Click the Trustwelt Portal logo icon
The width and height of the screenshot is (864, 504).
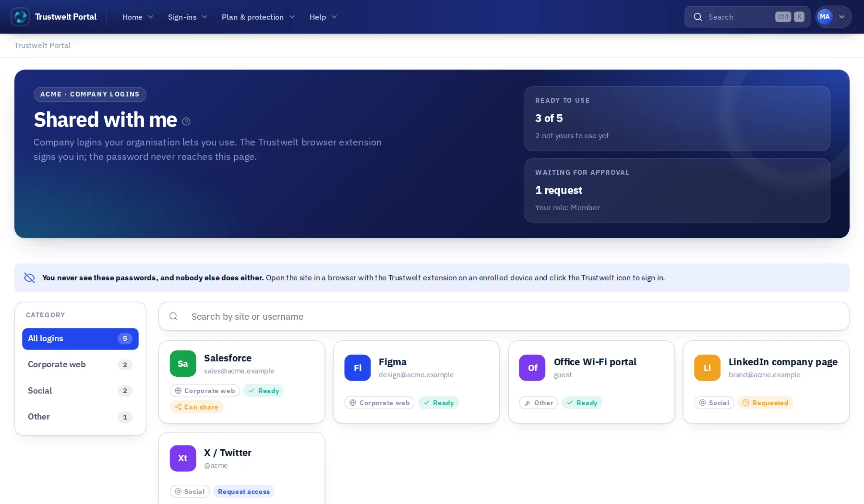(x=21, y=17)
